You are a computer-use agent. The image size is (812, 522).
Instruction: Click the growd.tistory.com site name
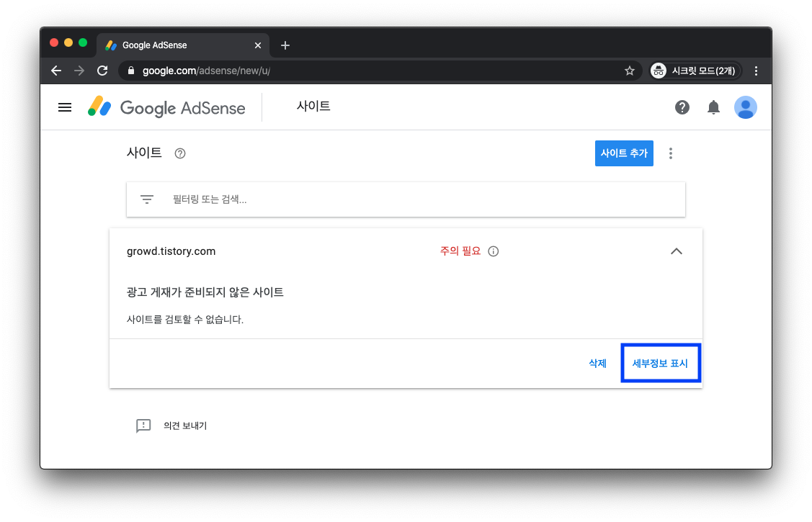[x=171, y=251]
